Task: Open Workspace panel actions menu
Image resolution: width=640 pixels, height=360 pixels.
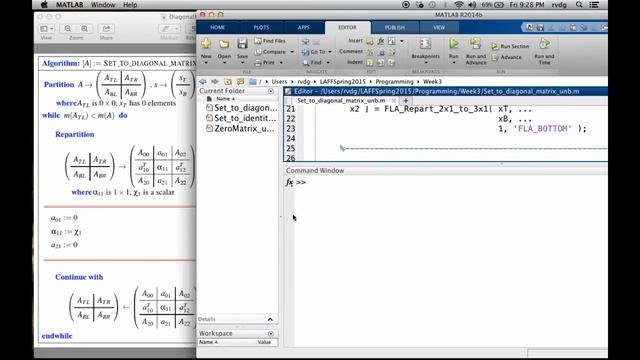Action: pos(271,333)
